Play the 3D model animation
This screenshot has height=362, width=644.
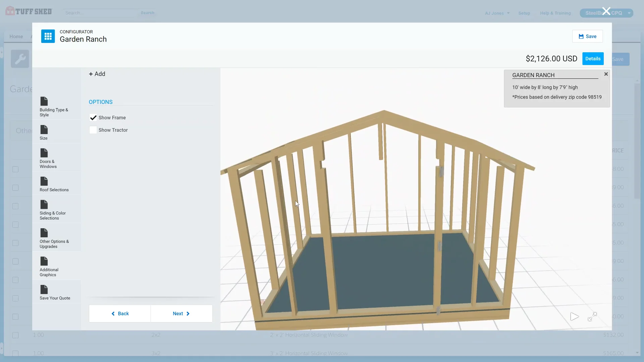574,316
